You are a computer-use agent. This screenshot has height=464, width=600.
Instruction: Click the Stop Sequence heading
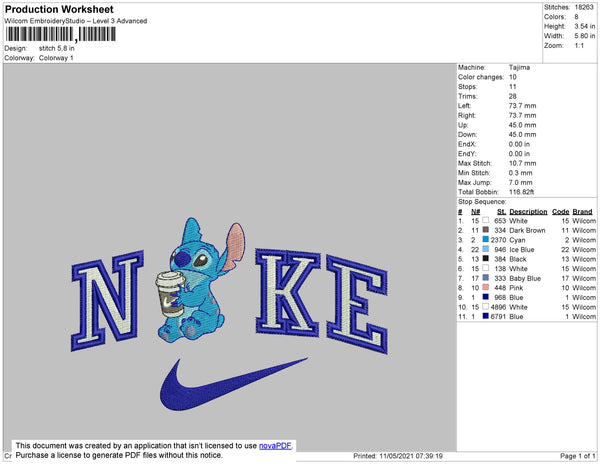pos(482,202)
